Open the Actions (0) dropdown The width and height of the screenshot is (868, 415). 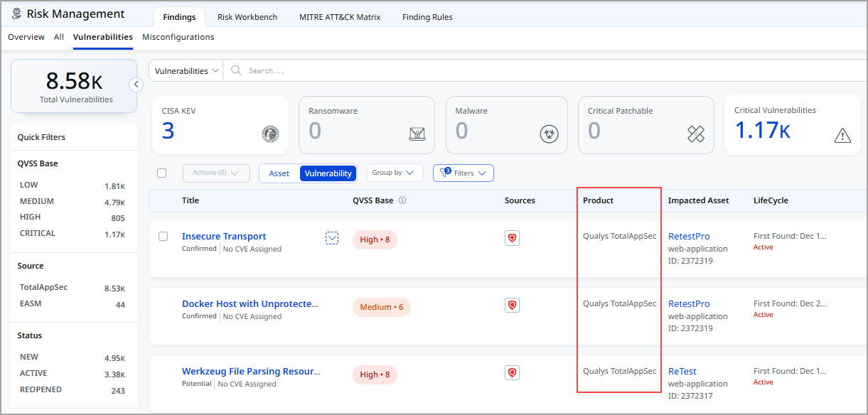pyautogui.click(x=216, y=173)
